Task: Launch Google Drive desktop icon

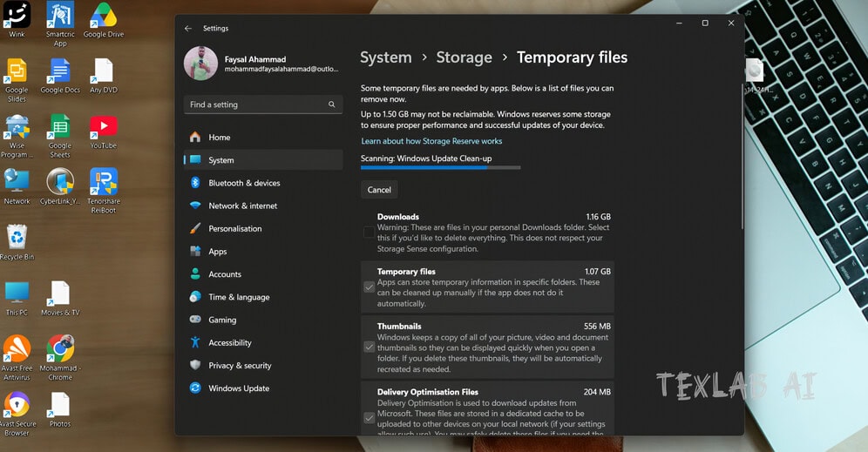Action: [104, 19]
